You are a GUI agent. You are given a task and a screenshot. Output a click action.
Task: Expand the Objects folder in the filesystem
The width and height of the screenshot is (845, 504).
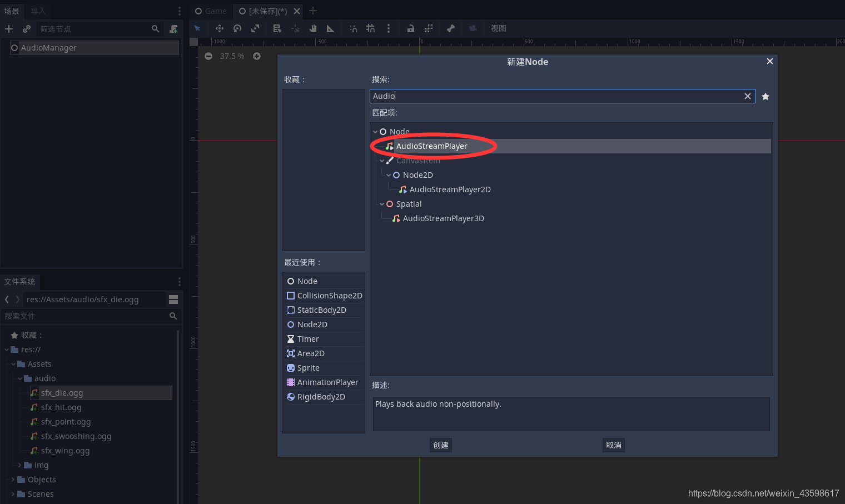(x=14, y=480)
